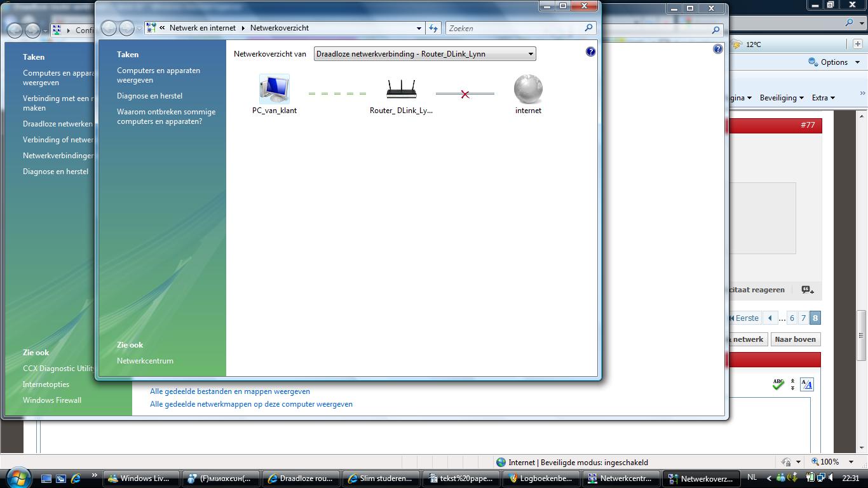Click the back arrow in Netwerkoverzicht window

109,28
